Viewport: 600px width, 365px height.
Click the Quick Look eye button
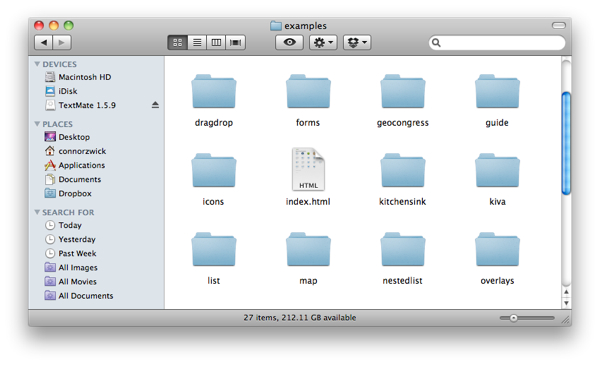click(289, 42)
